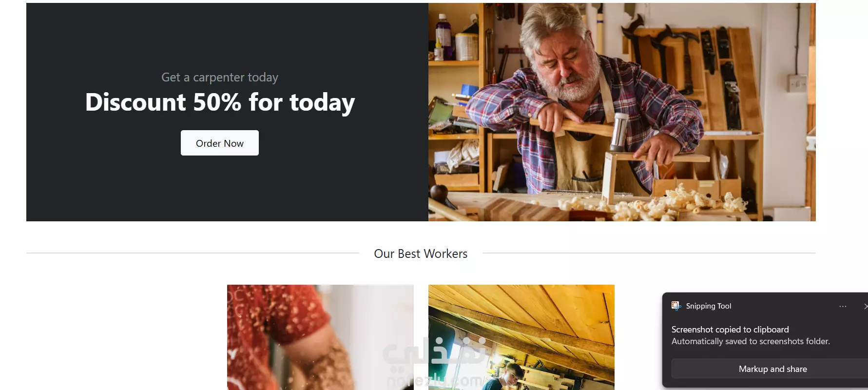Click the Screenshot copied to clipboard message
868x390 pixels.
pyautogui.click(x=730, y=330)
